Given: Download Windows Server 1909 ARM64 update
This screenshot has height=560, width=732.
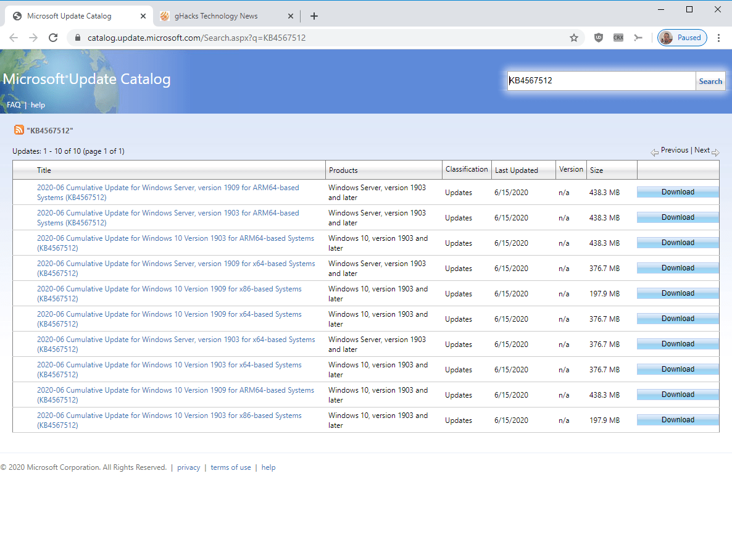Looking at the screenshot, I should (x=678, y=192).
